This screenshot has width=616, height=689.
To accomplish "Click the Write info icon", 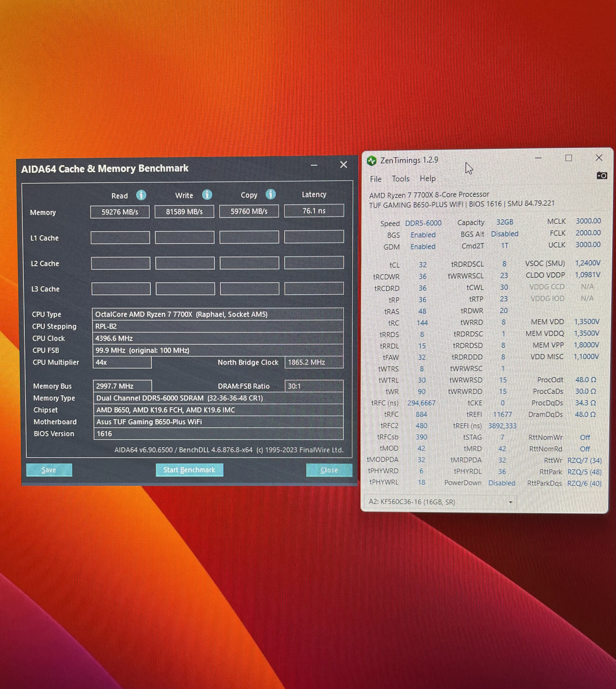I will (x=207, y=195).
